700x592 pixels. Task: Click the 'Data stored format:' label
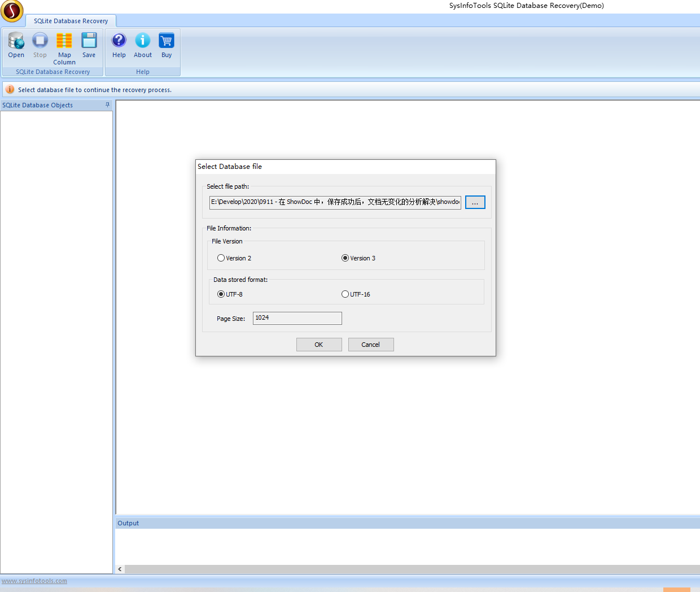pos(240,280)
